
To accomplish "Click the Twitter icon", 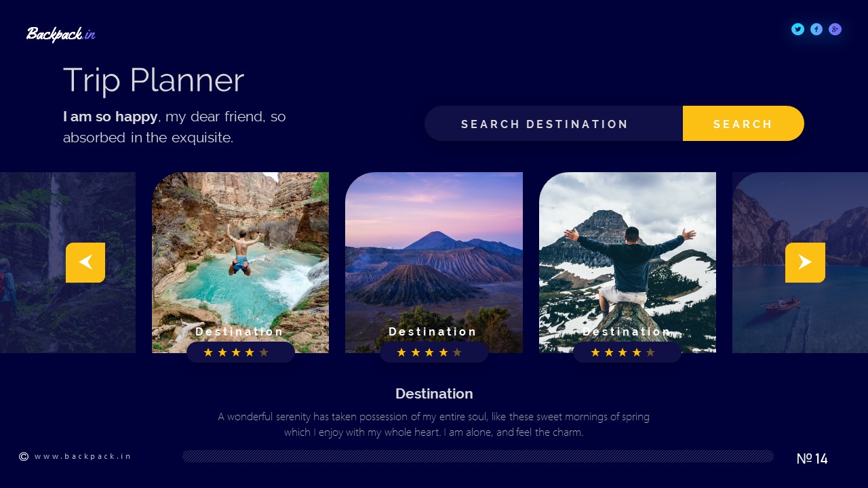I will (797, 29).
